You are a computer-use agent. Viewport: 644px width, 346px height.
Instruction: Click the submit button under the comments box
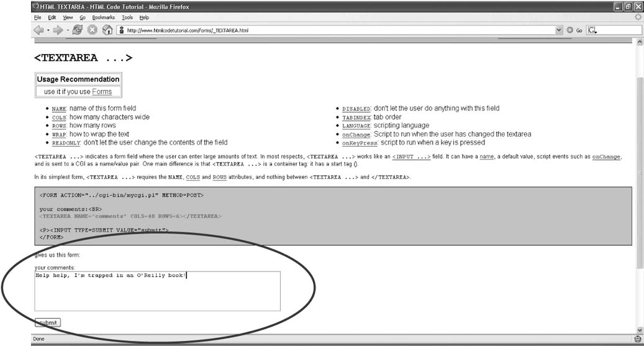point(48,322)
